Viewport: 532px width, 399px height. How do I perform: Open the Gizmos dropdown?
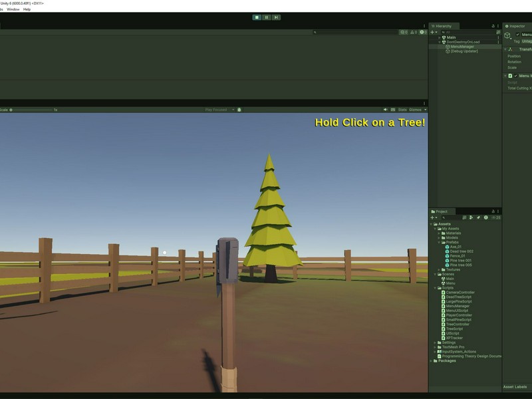[x=416, y=110]
